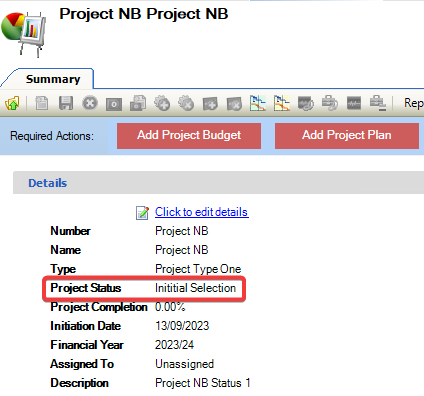Click the gear with X icon

(x=186, y=103)
